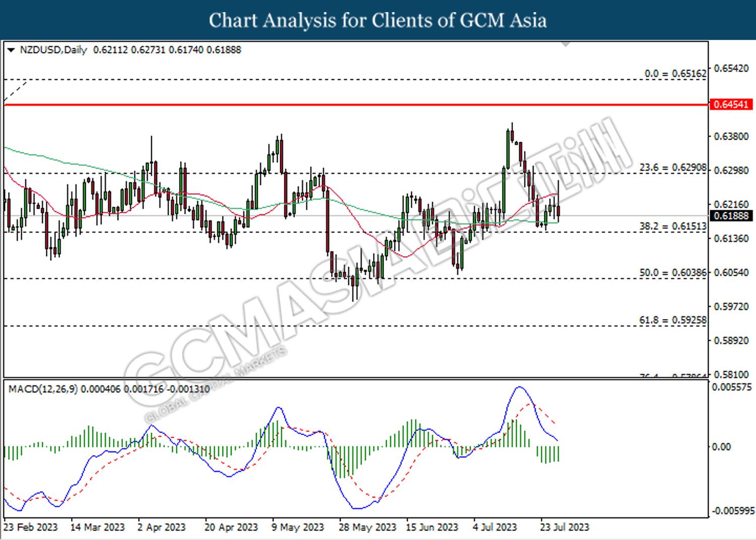Click the red 0.64541 price label

pos(731,104)
